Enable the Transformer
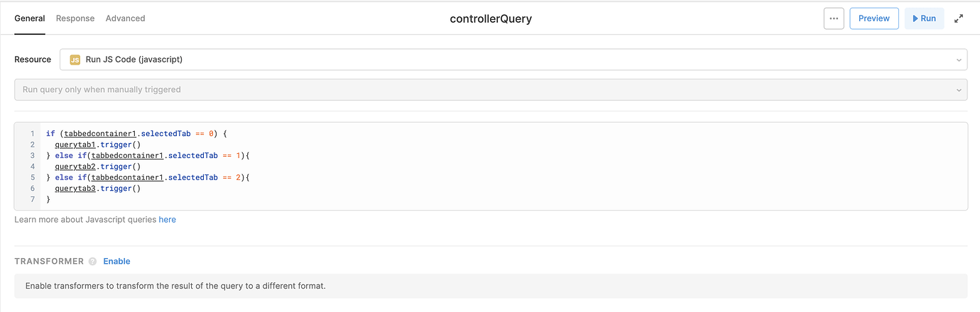980x312 pixels. (116, 262)
